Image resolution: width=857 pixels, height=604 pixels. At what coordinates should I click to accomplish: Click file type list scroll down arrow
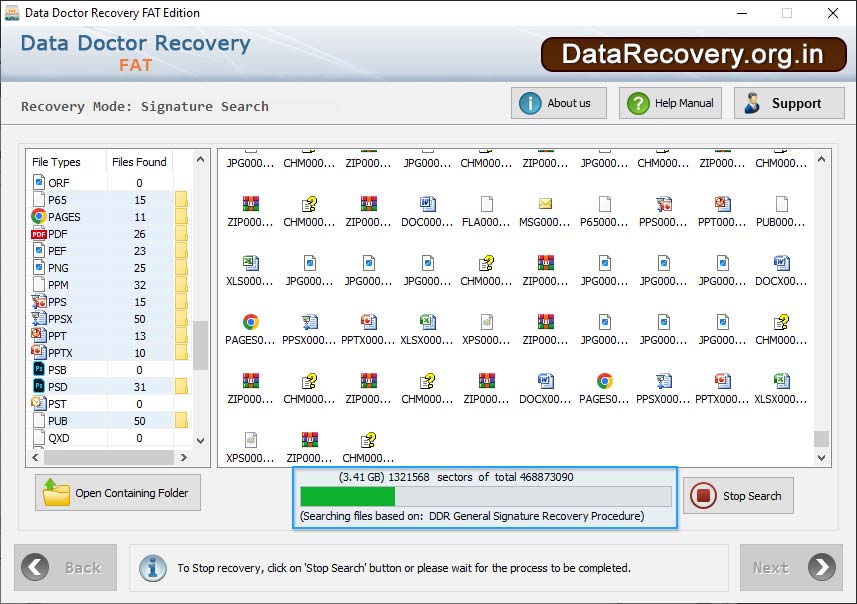tap(201, 441)
